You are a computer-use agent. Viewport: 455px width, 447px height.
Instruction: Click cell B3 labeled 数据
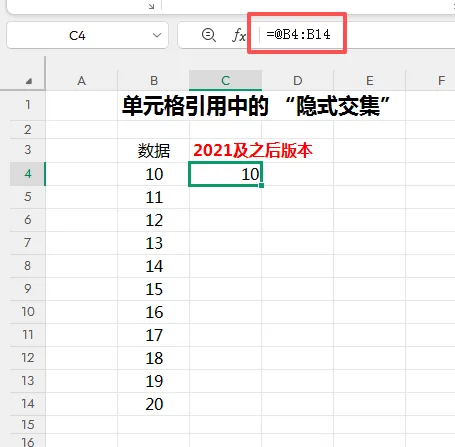point(154,150)
